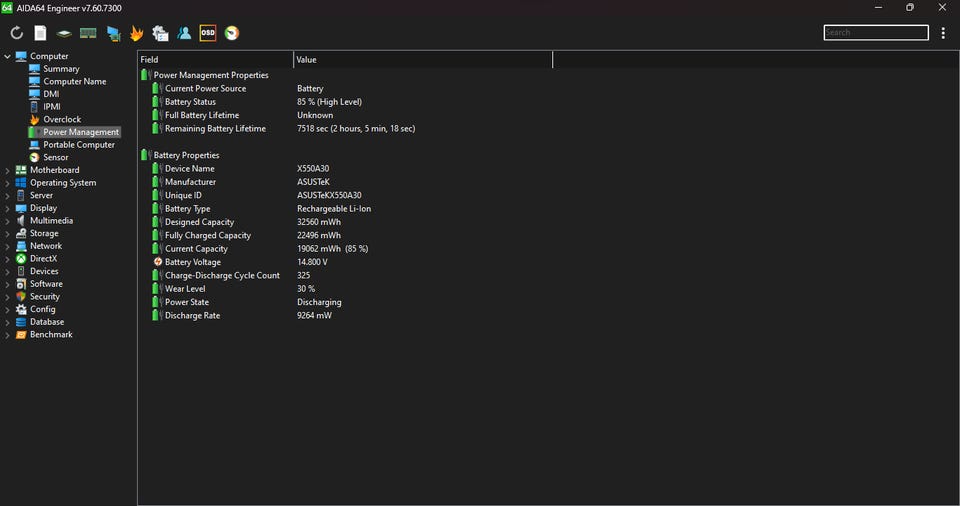Open the Overclock page
Screen dimensions: 960x506
(62, 119)
